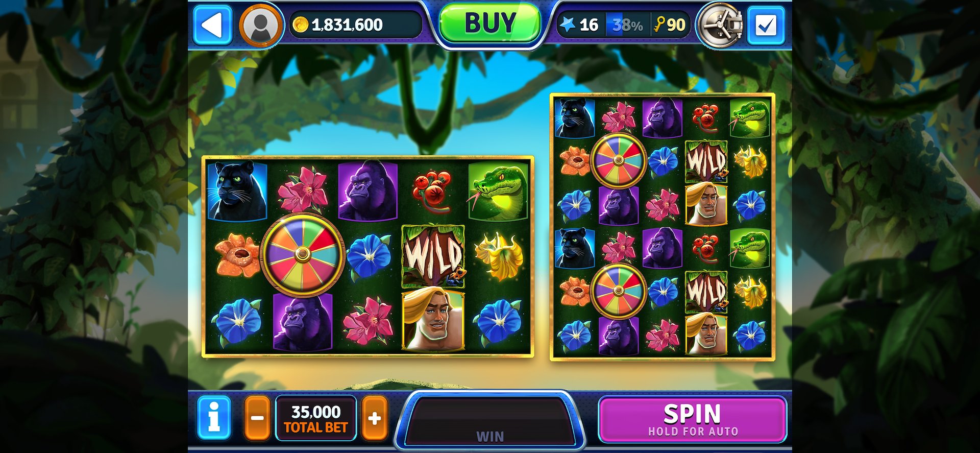Click the black panther symbol on large reels
The width and height of the screenshot is (980, 453).
pyautogui.click(x=237, y=191)
